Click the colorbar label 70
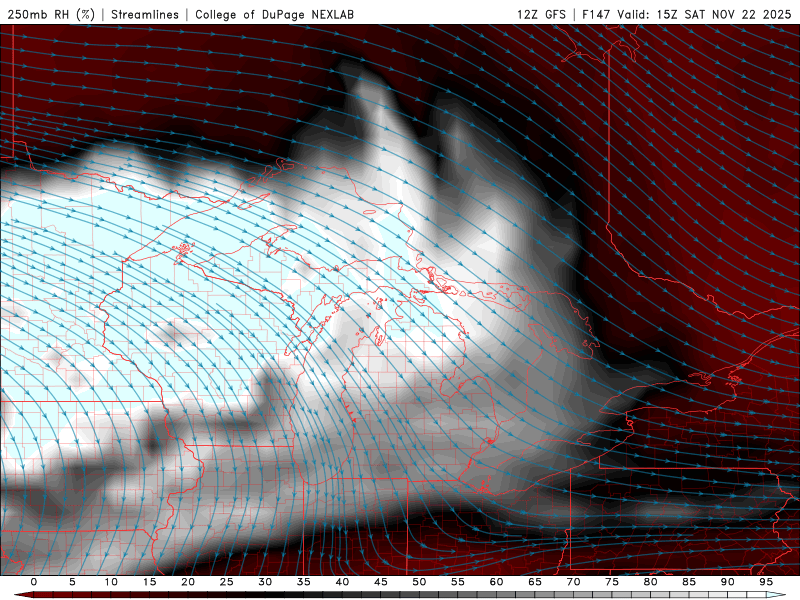This screenshot has width=800, height=600. point(573,582)
